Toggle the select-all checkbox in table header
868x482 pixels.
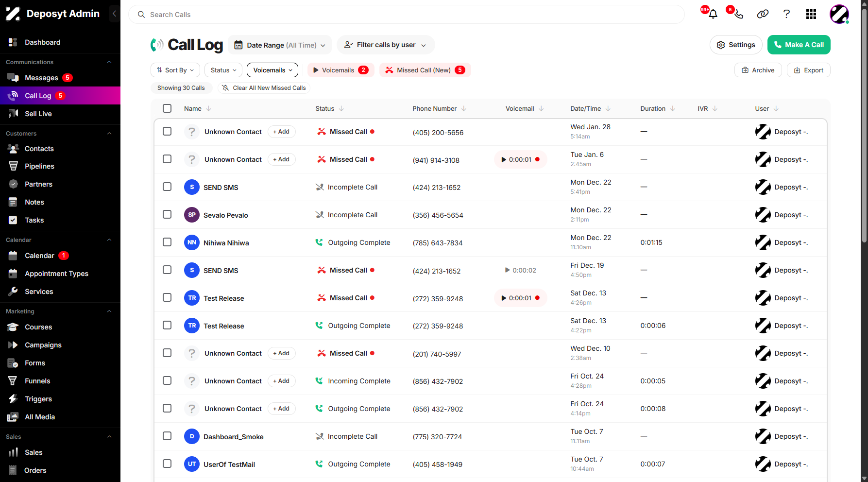pyautogui.click(x=167, y=108)
